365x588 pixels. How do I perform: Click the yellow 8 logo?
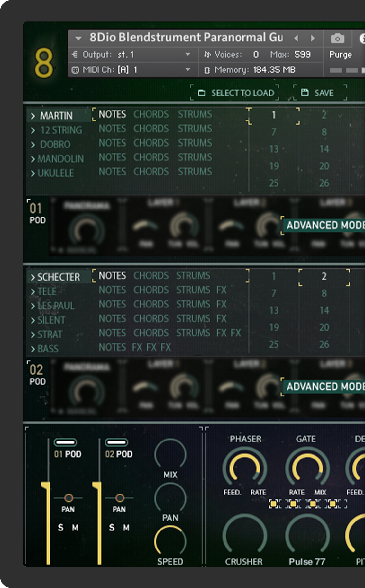[44, 63]
